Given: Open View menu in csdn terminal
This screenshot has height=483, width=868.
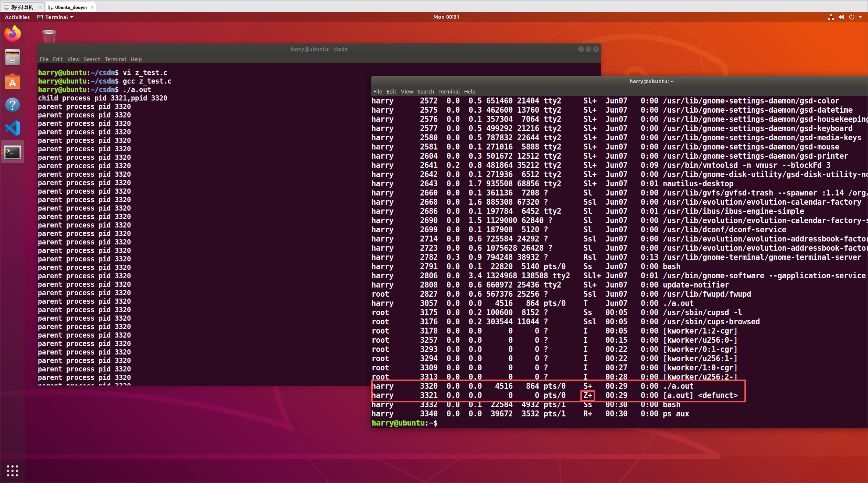Looking at the screenshot, I should click(73, 59).
